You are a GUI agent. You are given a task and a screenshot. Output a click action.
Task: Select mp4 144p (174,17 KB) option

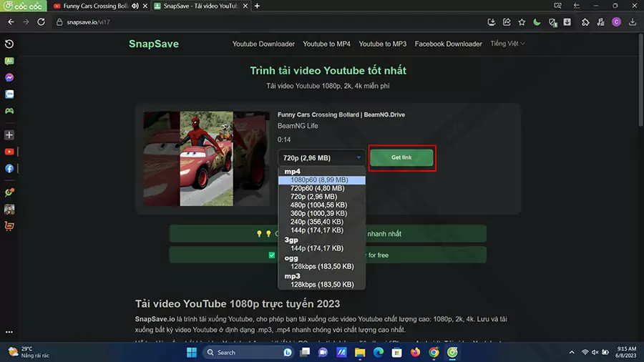[x=321, y=230]
